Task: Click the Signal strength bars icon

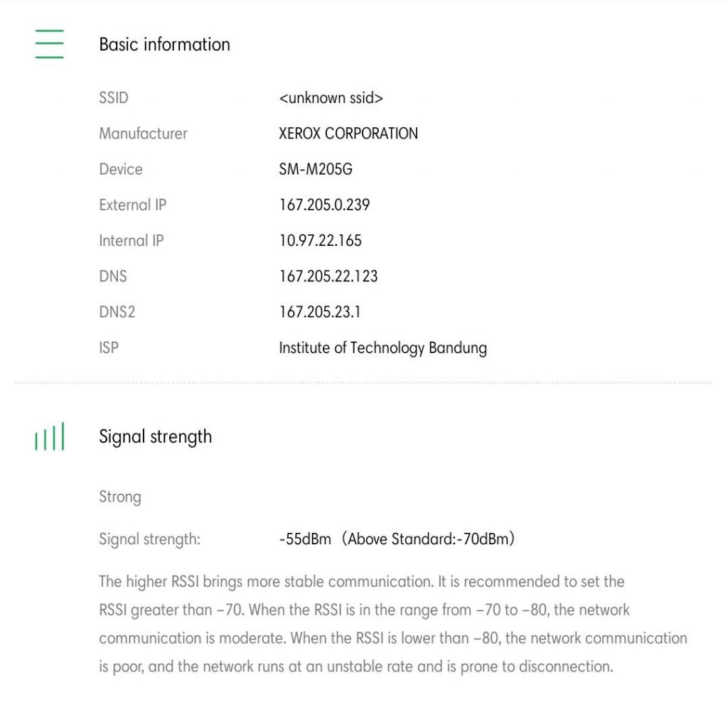Action: coord(49,436)
